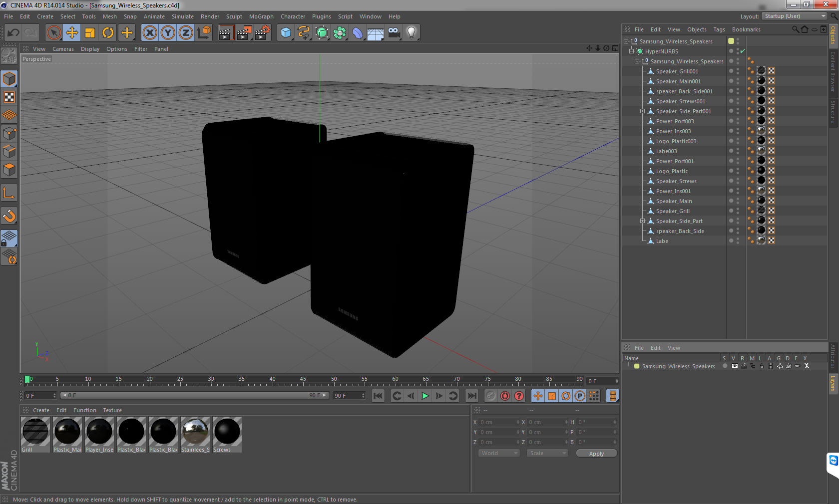Enable Snap magnet icon
The width and height of the screenshot is (839, 504).
9,216
